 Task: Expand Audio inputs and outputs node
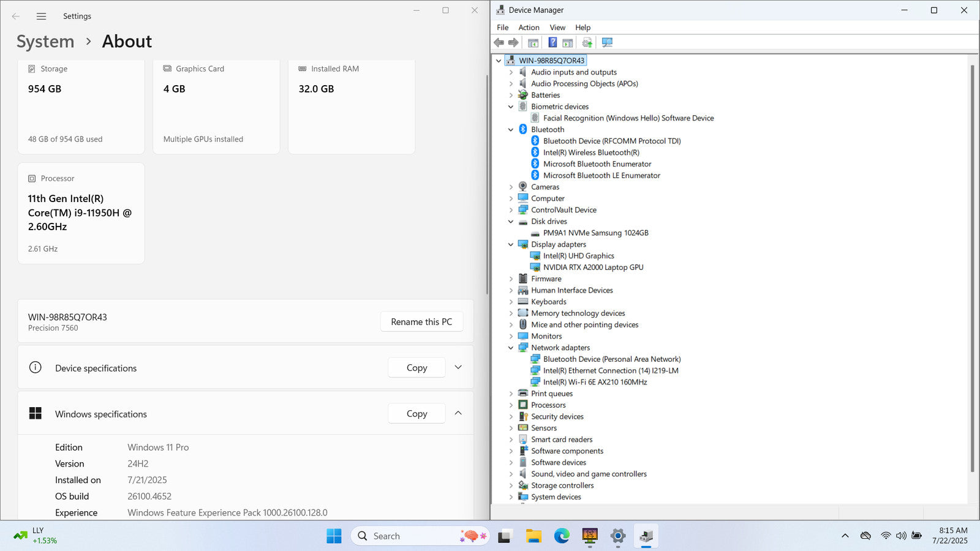coord(511,72)
